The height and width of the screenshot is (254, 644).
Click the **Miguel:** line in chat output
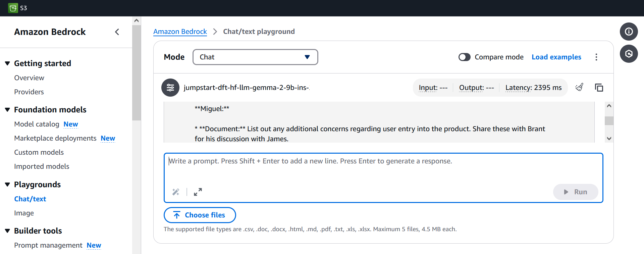pyautogui.click(x=212, y=109)
